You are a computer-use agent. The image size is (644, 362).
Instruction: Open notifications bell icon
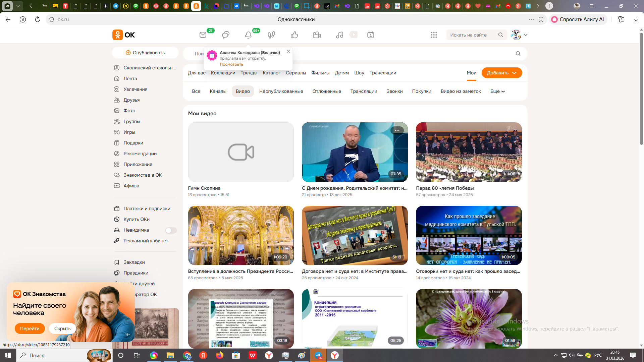pos(248,35)
